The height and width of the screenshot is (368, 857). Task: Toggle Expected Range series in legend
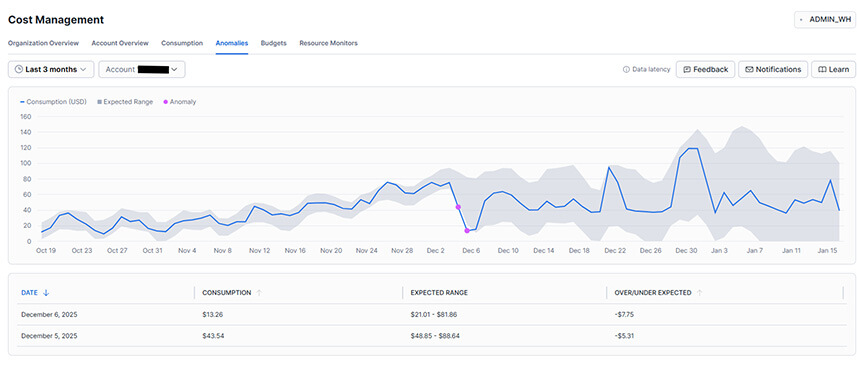point(125,102)
